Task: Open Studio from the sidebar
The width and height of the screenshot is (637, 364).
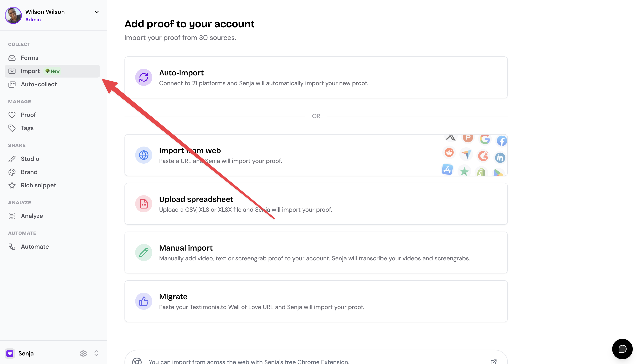Action: coord(52,159)
